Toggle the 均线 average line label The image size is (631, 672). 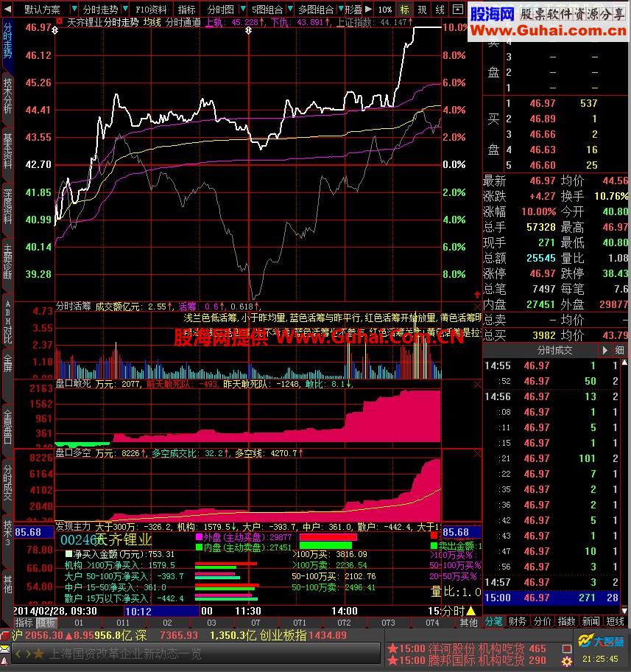(152, 22)
